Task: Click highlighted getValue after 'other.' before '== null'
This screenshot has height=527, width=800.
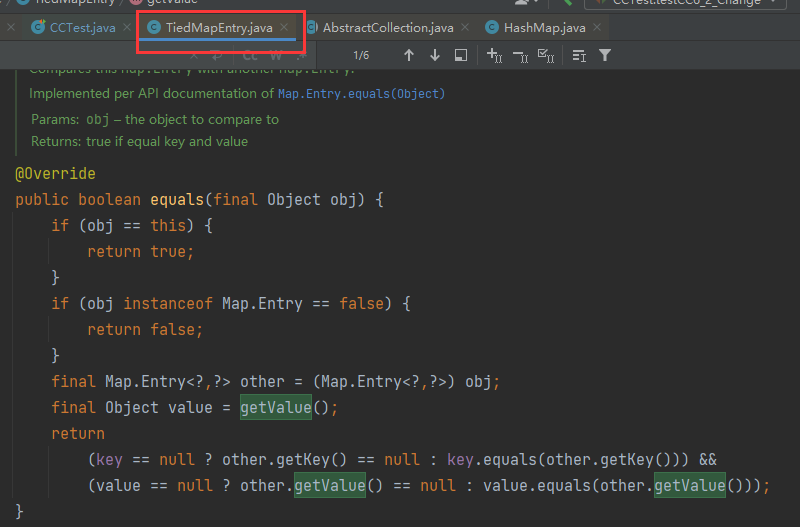Action: pyautogui.click(x=330, y=485)
